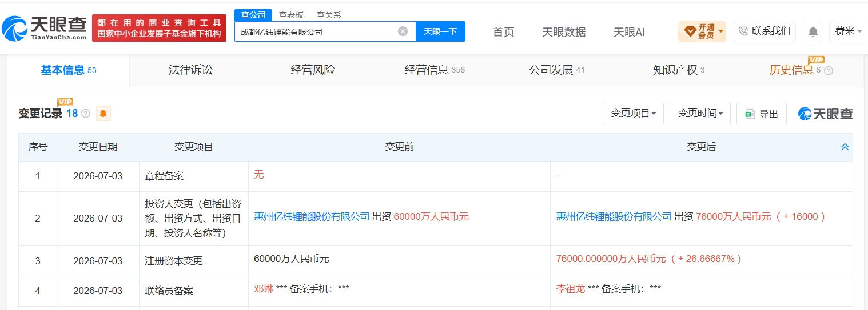Click the orange change-alert bell beside 变更记录

click(x=103, y=114)
